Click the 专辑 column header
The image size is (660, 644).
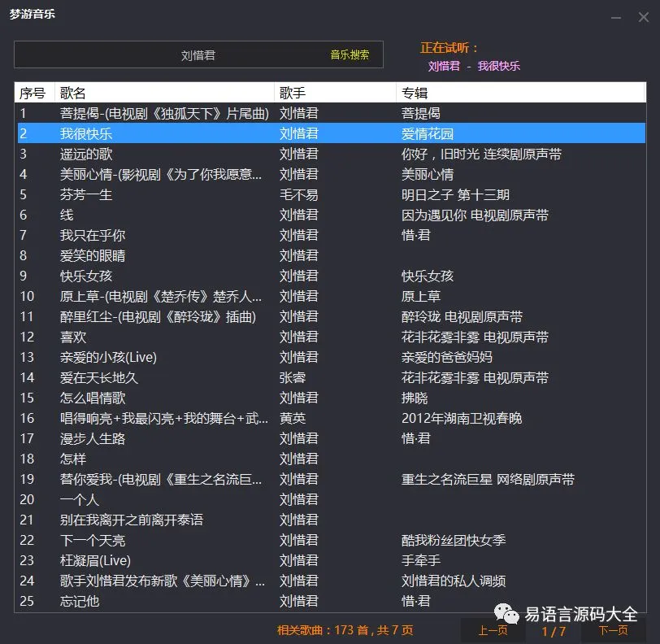tap(521, 93)
